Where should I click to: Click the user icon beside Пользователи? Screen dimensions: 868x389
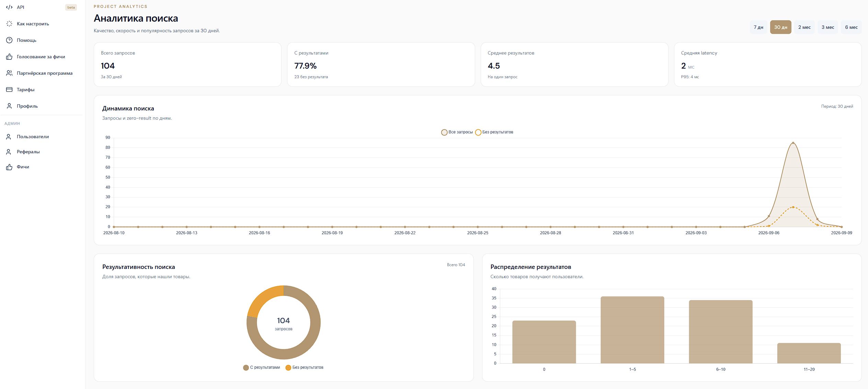tap(9, 137)
